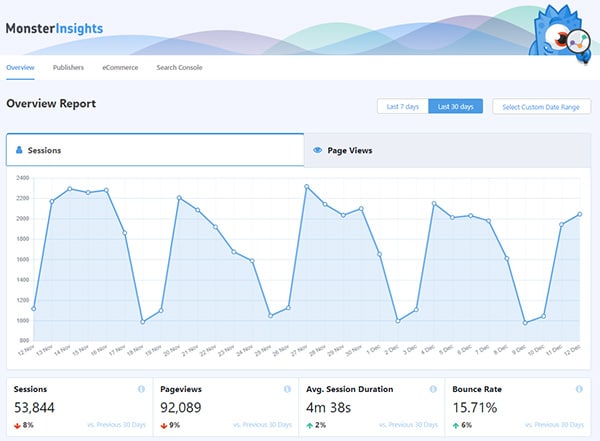Switch to Last 7 days range
Image resolution: width=600 pixels, height=441 pixels.
pyautogui.click(x=402, y=107)
